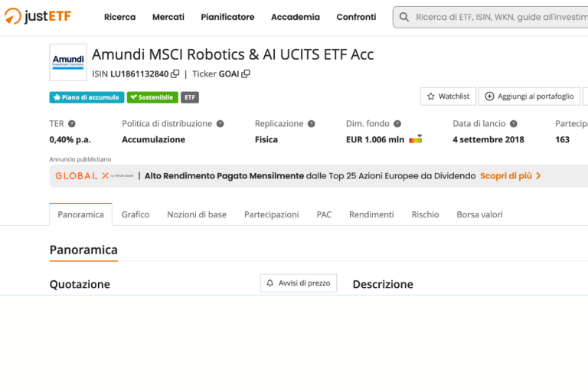
Task: Copy the GOAI ticker with the copy icon
Action: click(246, 74)
